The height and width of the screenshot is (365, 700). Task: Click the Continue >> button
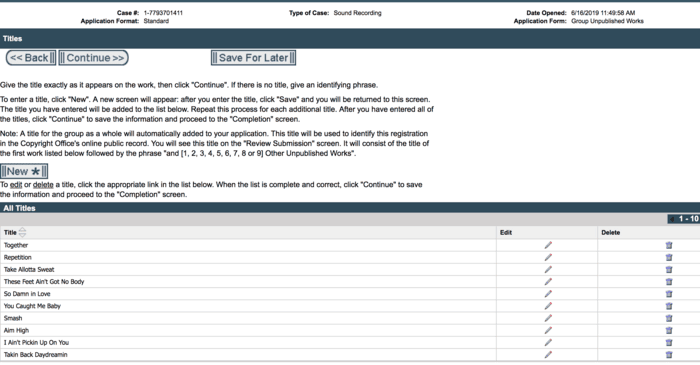click(x=94, y=58)
